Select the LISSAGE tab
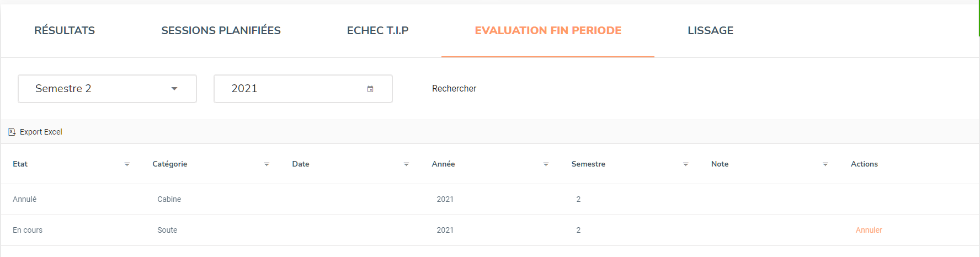 (710, 30)
